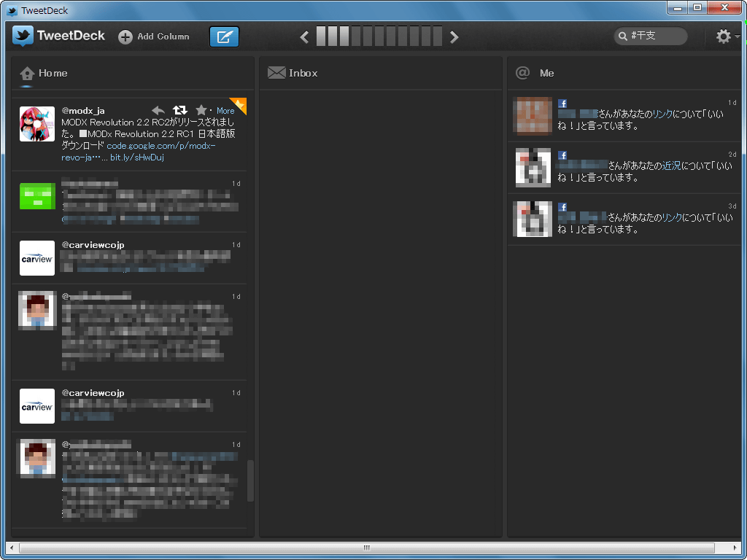Click the Inbox envelope icon

point(276,73)
